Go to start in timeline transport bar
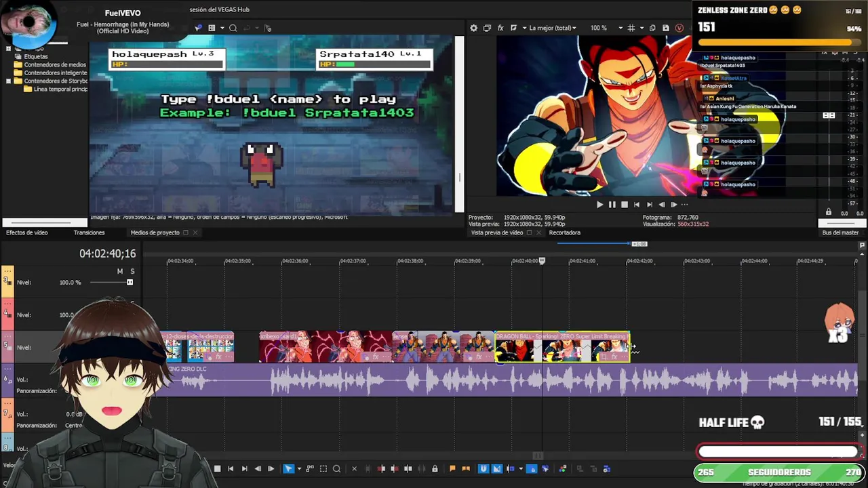Viewport: 868px width, 488px height. [231, 468]
